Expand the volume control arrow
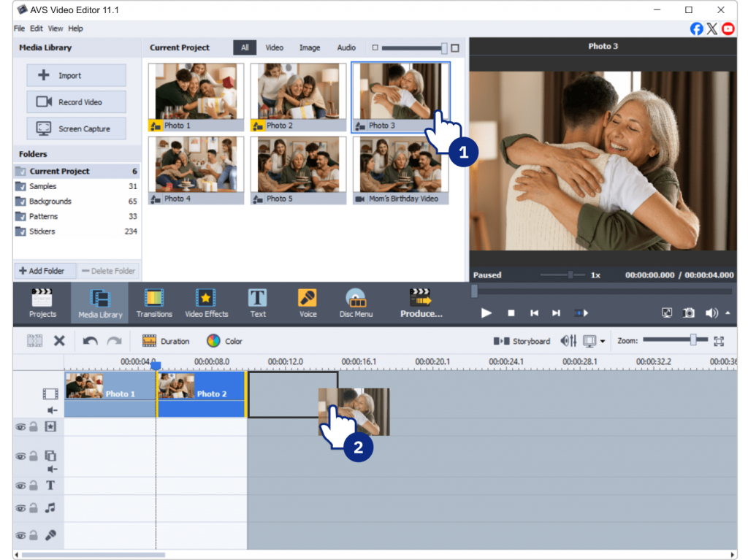The width and height of the screenshot is (748, 560). pos(728,312)
